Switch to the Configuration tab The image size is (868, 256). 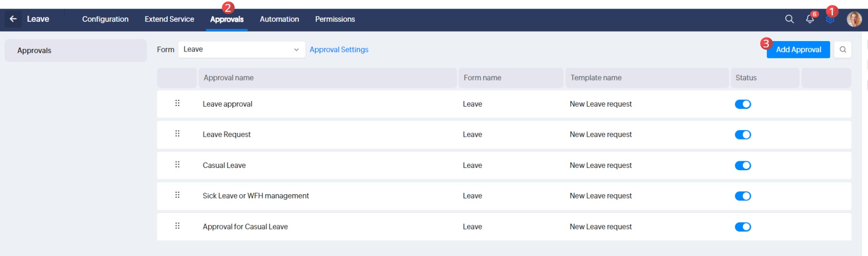click(105, 19)
